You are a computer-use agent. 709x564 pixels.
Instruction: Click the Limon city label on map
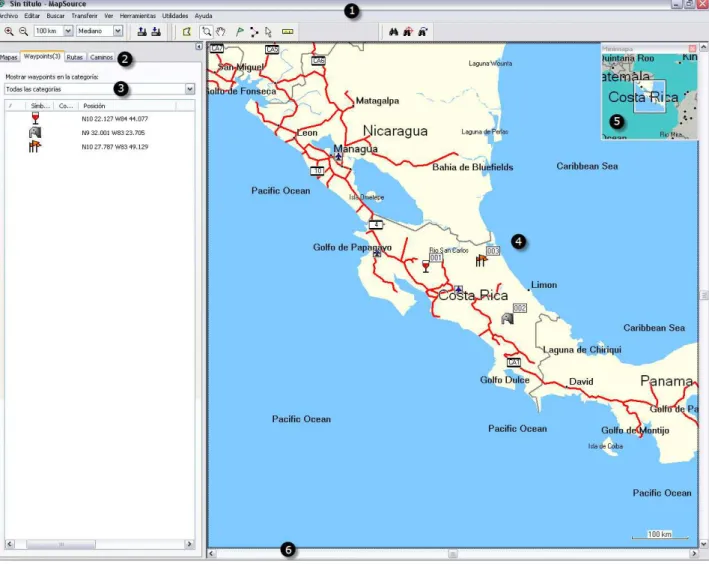(544, 285)
